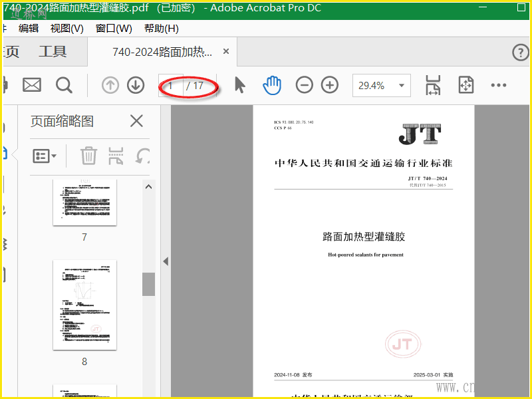Image resolution: width=532 pixels, height=399 pixels.
Task: Open the email envelope icon
Action: click(32, 85)
